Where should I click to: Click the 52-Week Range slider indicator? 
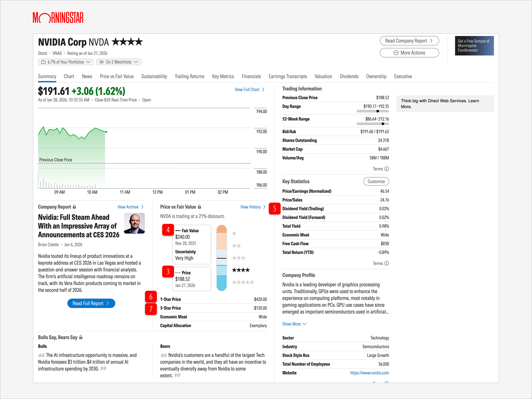[383, 124]
